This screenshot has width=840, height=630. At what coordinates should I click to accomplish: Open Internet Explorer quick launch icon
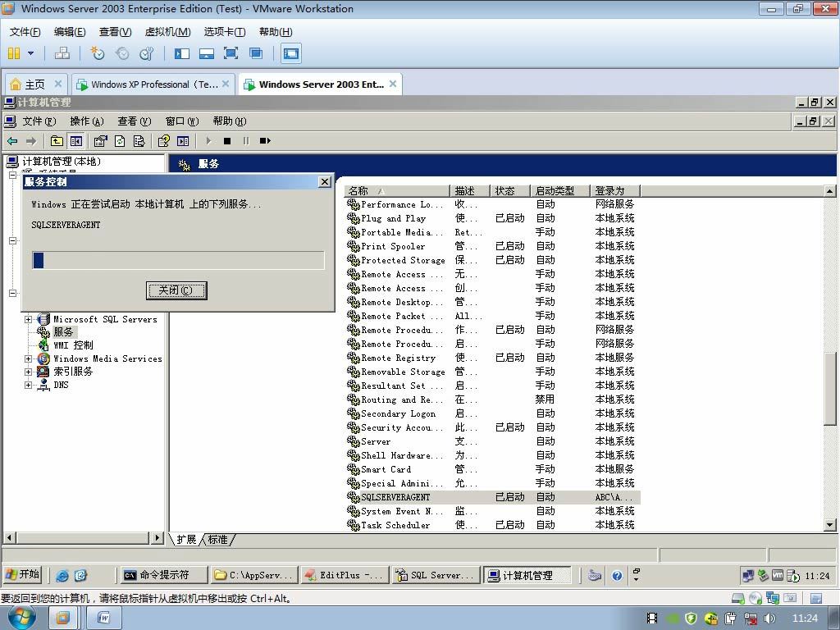62,575
